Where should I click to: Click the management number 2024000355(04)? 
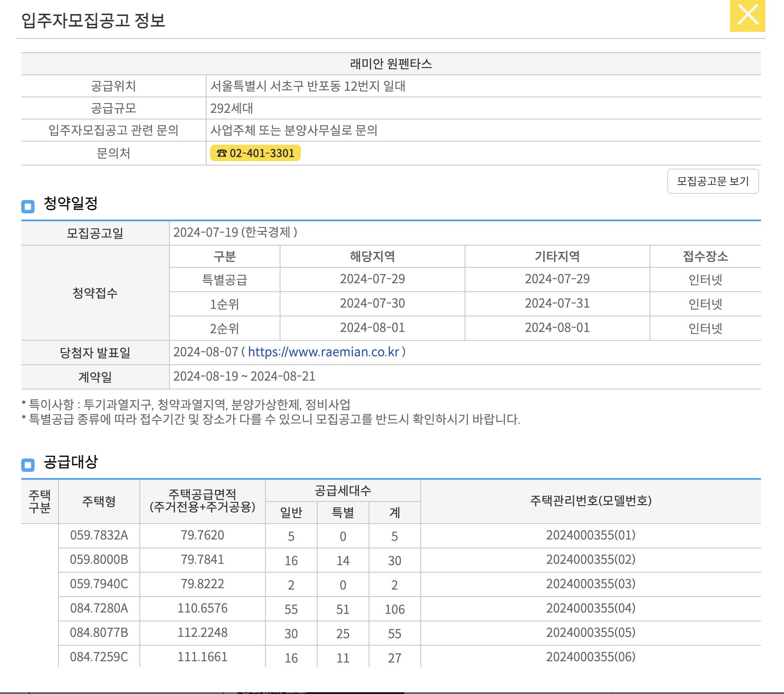coord(591,609)
